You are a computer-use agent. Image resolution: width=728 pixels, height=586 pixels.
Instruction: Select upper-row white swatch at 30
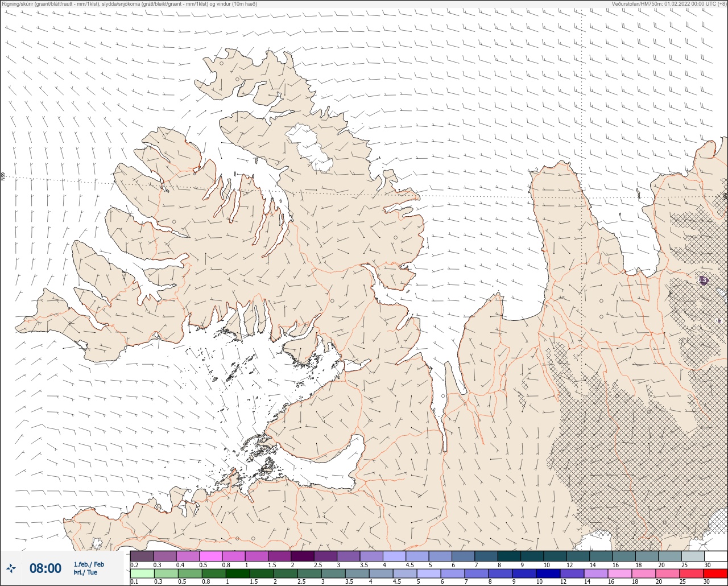point(716,556)
